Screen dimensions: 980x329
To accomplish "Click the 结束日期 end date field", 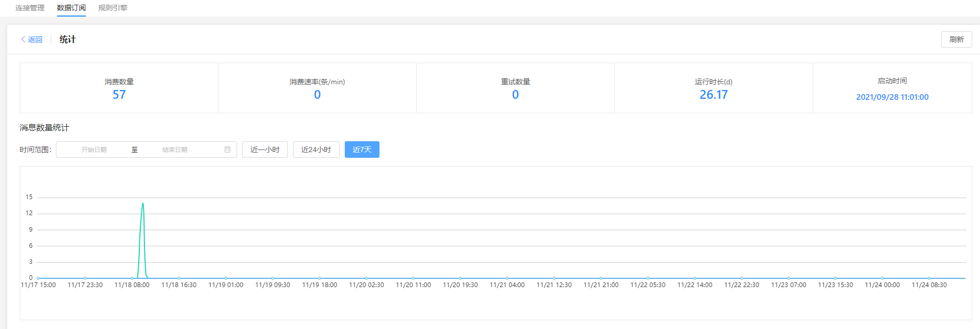I will click(x=174, y=149).
